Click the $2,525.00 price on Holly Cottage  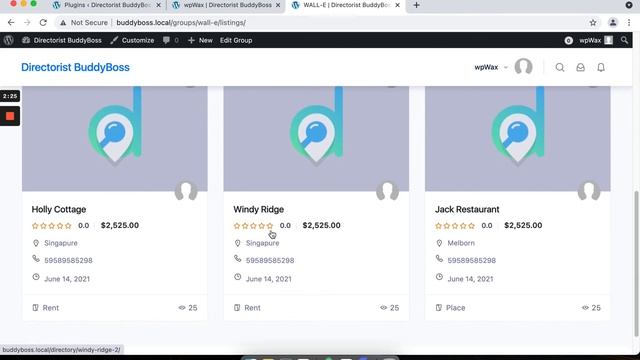pos(120,225)
